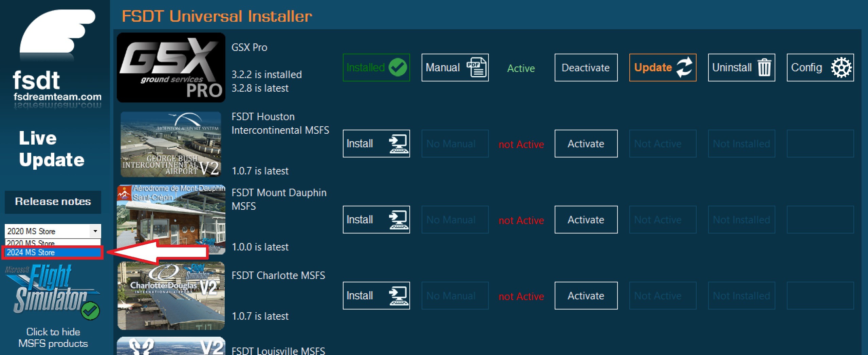Click '3.2.8 is latest' version text

(260, 88)
